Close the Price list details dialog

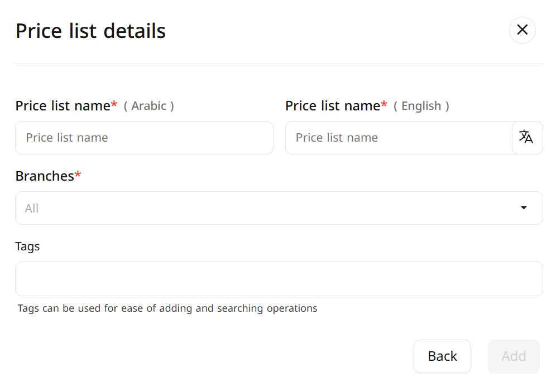522,30
